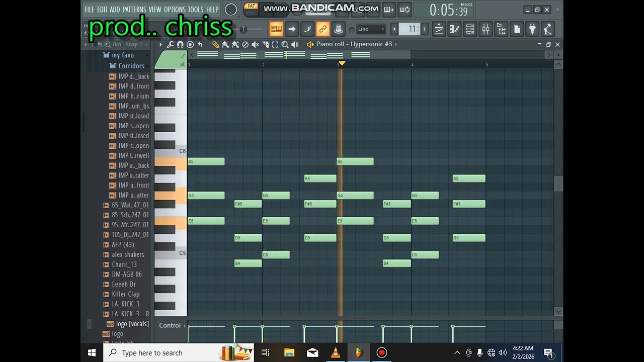The image size is (644, 362).
Task: Click the step editing mode icon
Action: coord(307,29)
